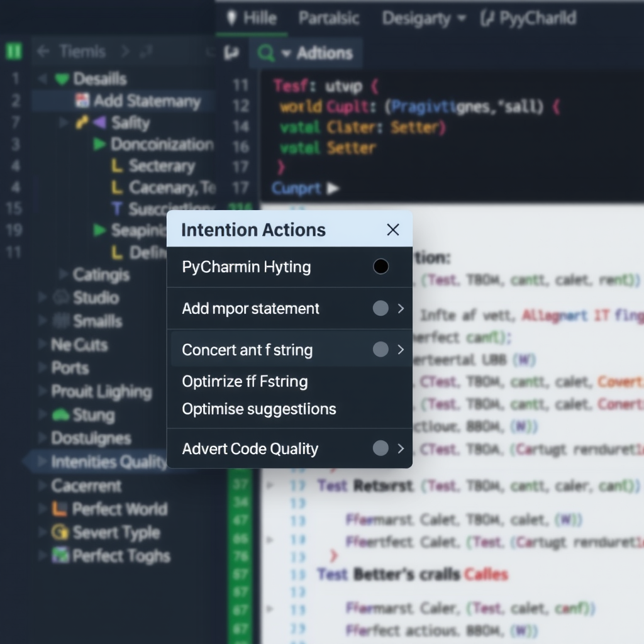Close the Intention Actions popup
The image size is (644, 644).
[x=393, y=230]
